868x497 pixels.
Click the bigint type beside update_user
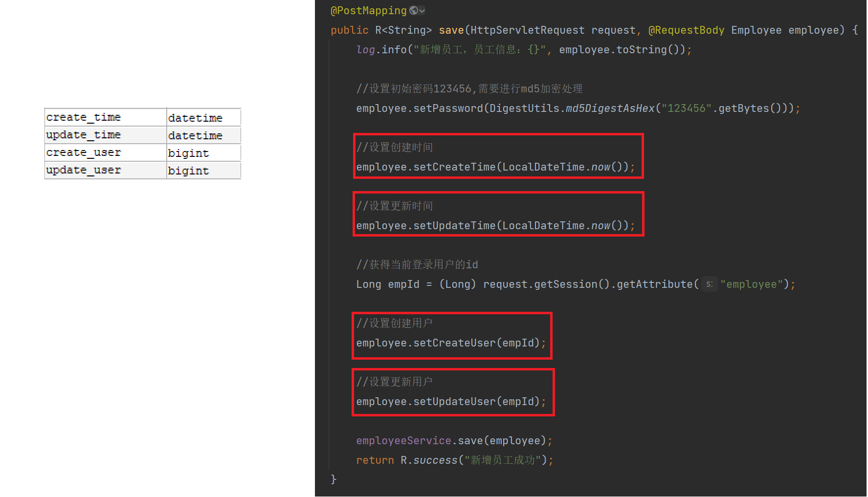point(189,171)
